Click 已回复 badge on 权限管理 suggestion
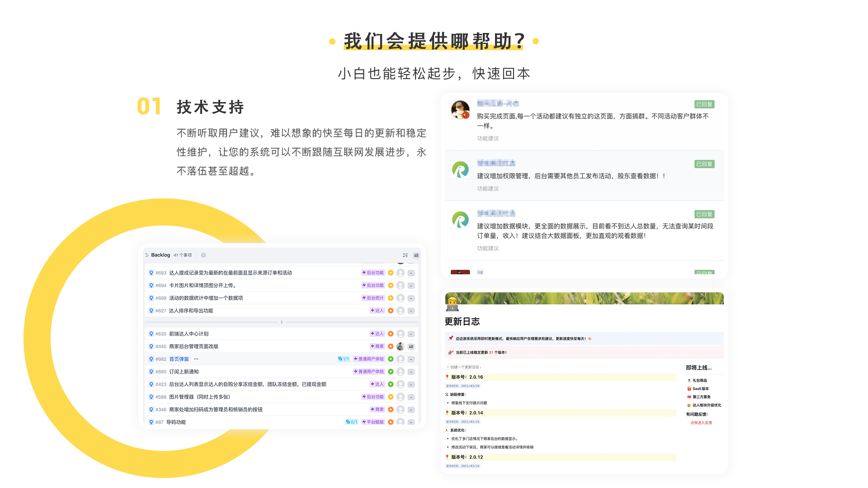The width and height of the screenshot is (868, 488). click(704, 164)
